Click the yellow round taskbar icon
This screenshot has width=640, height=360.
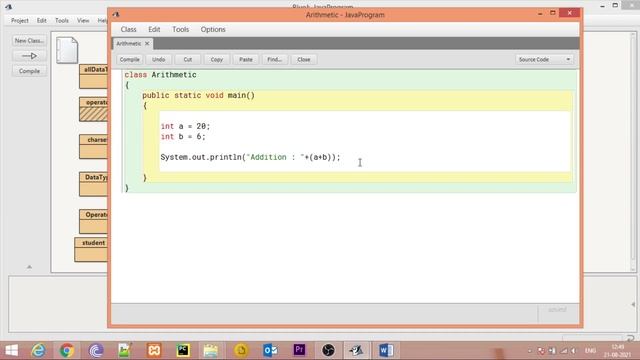(241, 350)
